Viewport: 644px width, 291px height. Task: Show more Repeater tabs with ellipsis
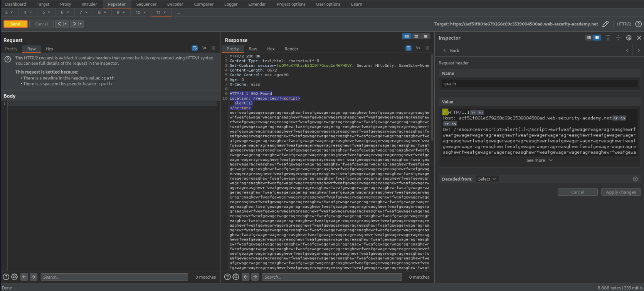point(178,12)
